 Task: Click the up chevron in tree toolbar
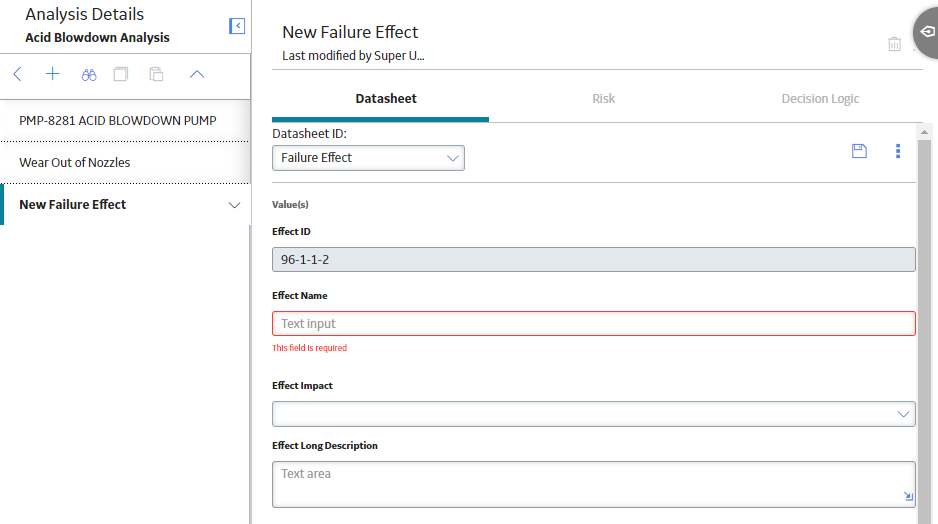(x=197, y=74)
